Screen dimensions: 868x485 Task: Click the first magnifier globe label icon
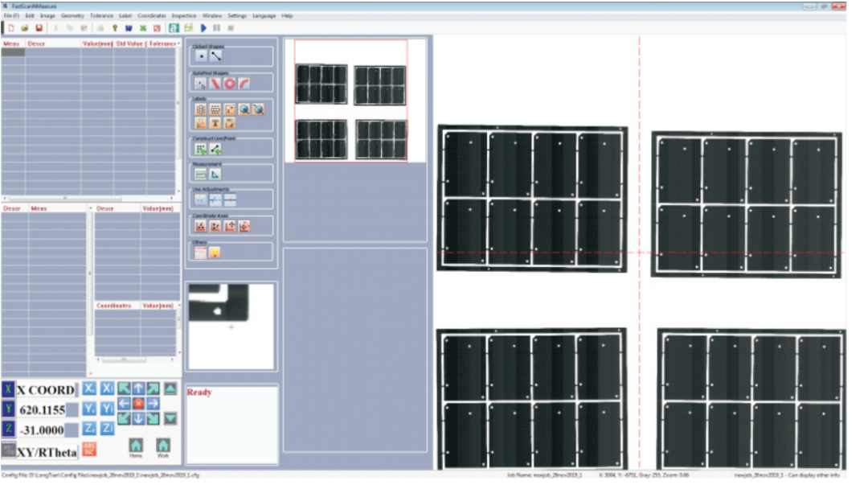click(244, 109)
